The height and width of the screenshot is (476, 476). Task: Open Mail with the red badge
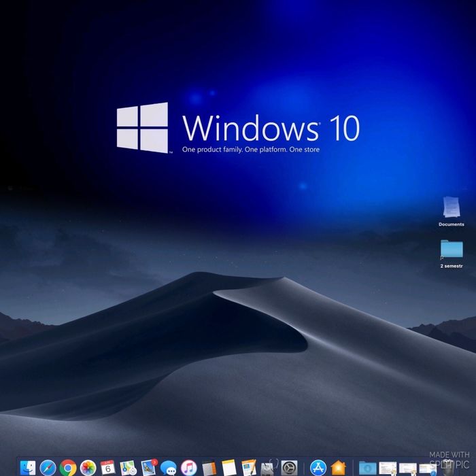click(x=149, y=468)
